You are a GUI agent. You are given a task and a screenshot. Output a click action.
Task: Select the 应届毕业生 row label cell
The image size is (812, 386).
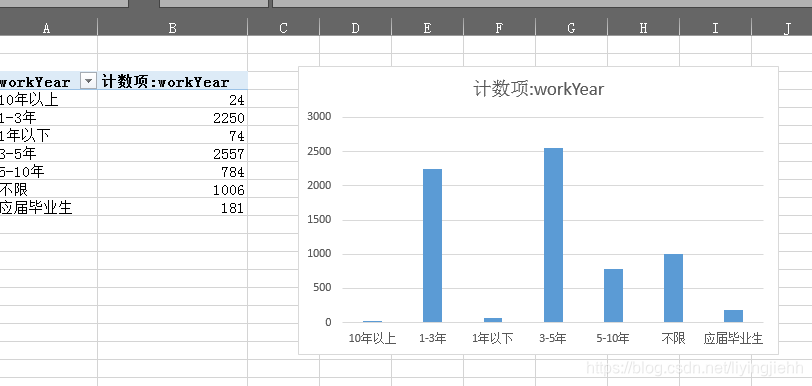(x=49, y=207)
